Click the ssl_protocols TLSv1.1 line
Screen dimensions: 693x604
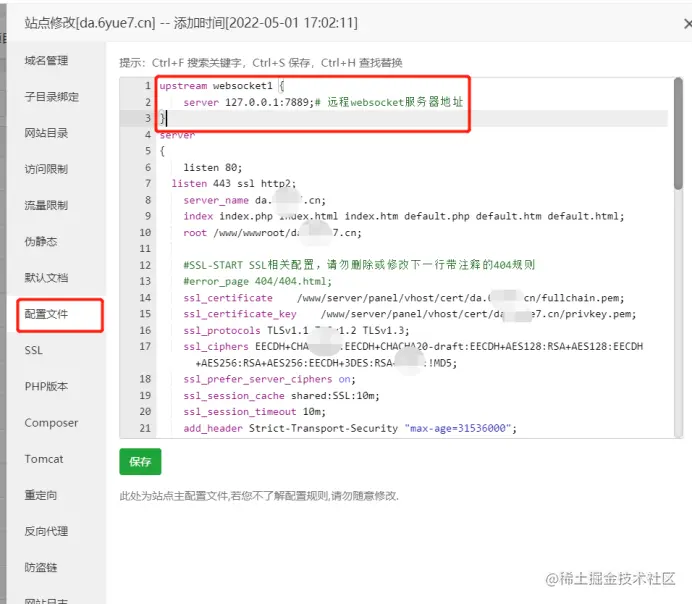pos(296,330)
